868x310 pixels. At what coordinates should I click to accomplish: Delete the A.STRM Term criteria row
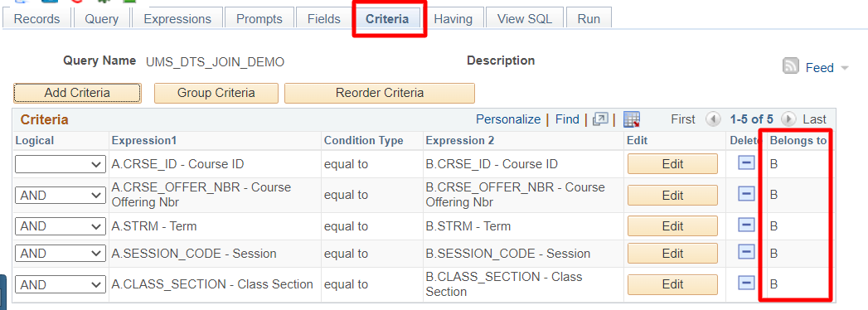[747, 225]
